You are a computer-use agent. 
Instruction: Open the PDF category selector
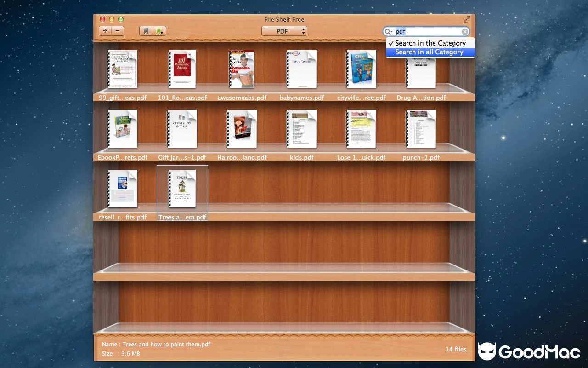pos(284,31)
